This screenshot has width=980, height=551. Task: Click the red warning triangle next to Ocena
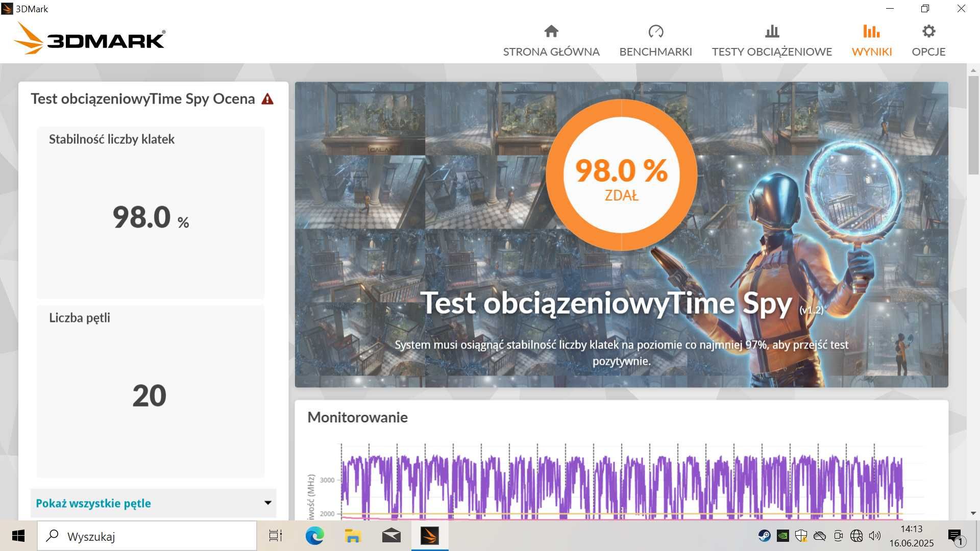pyautogui.click(x=267, y=99)
